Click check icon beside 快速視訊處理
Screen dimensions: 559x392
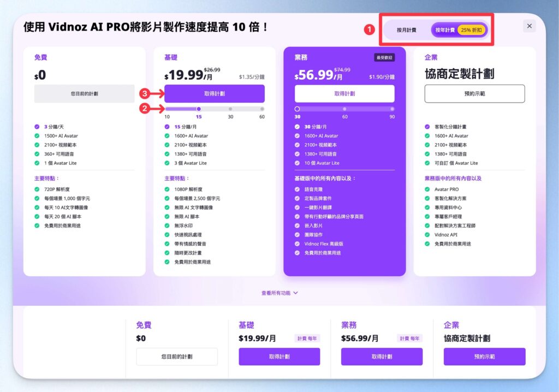(167, 234)
